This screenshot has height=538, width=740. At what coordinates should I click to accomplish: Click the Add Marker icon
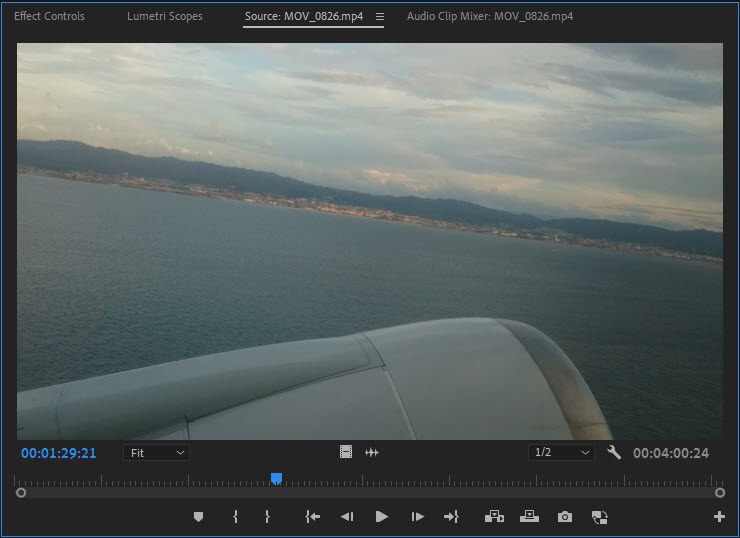click(198, 517)
